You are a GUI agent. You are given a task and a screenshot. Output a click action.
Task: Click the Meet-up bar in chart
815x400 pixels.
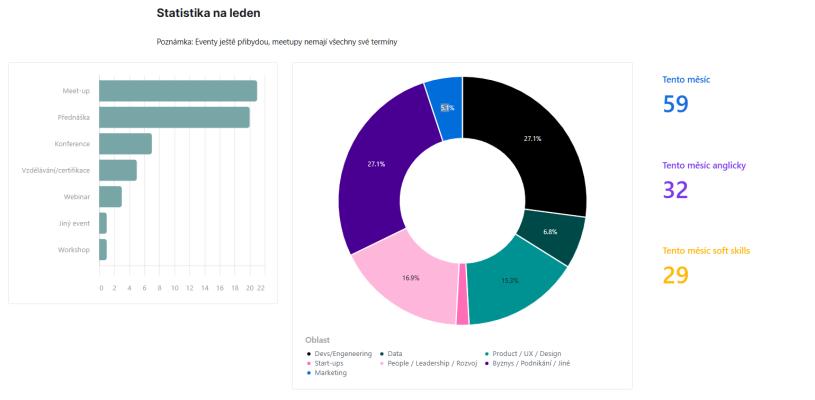[x=178, y=91]
